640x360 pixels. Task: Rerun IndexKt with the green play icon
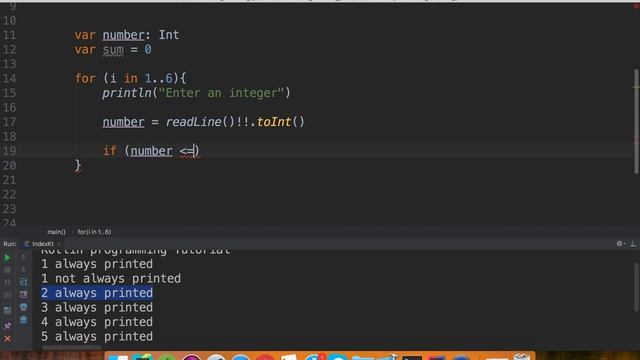(x=7, y=258)
